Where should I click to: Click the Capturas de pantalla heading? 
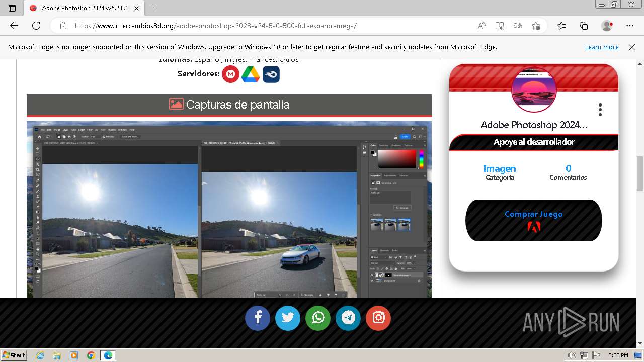click(x=229, y=105)
